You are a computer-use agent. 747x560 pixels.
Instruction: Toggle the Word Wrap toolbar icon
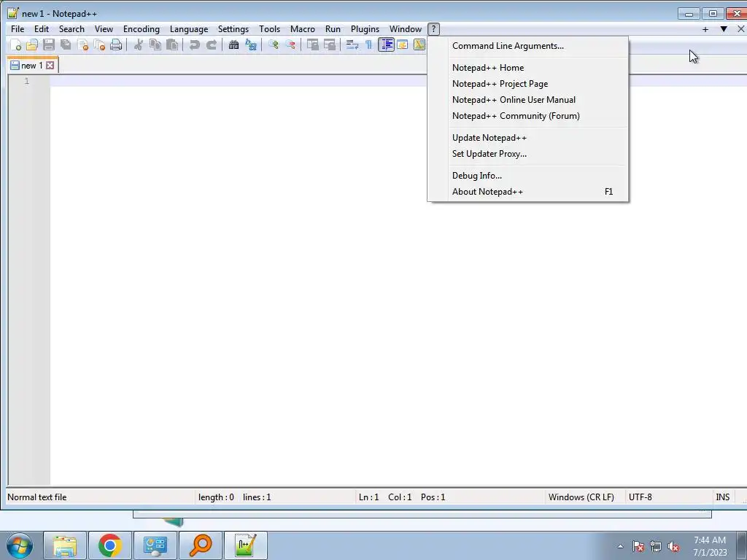point(352,44)
